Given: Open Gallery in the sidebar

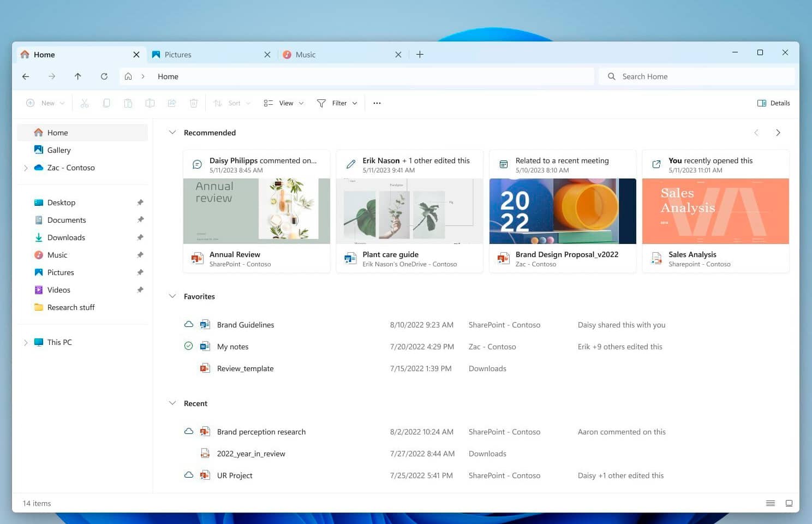Looking at the screenshot, I should (x=59, y=150).
